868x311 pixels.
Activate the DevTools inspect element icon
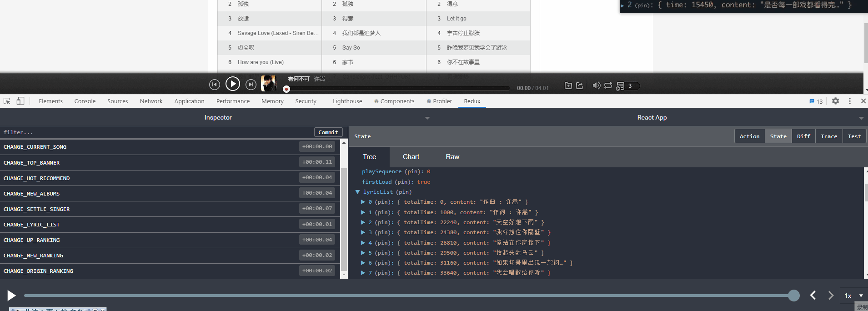pos(7,101)
